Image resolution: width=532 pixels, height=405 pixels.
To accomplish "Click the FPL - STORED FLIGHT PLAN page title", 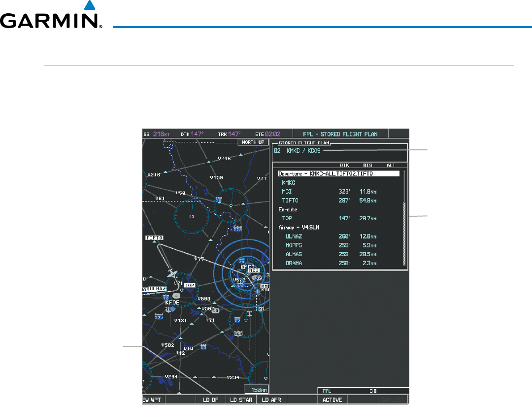I will [340, 134].
